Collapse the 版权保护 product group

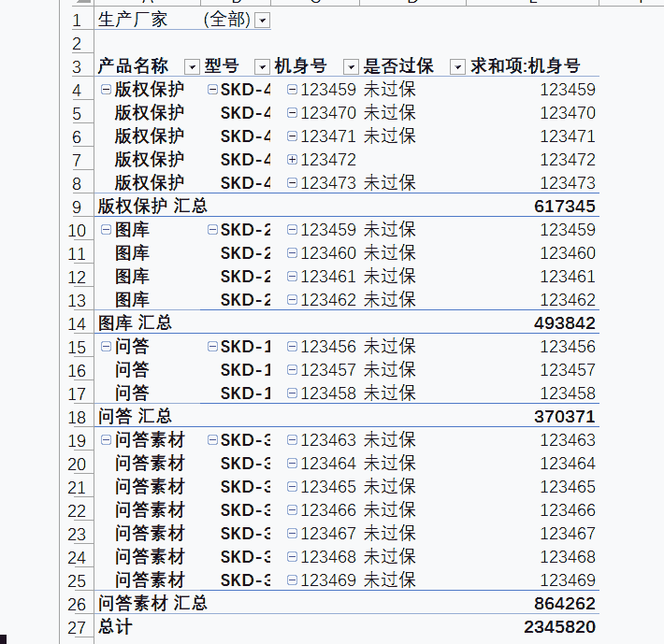click(106, 90)
